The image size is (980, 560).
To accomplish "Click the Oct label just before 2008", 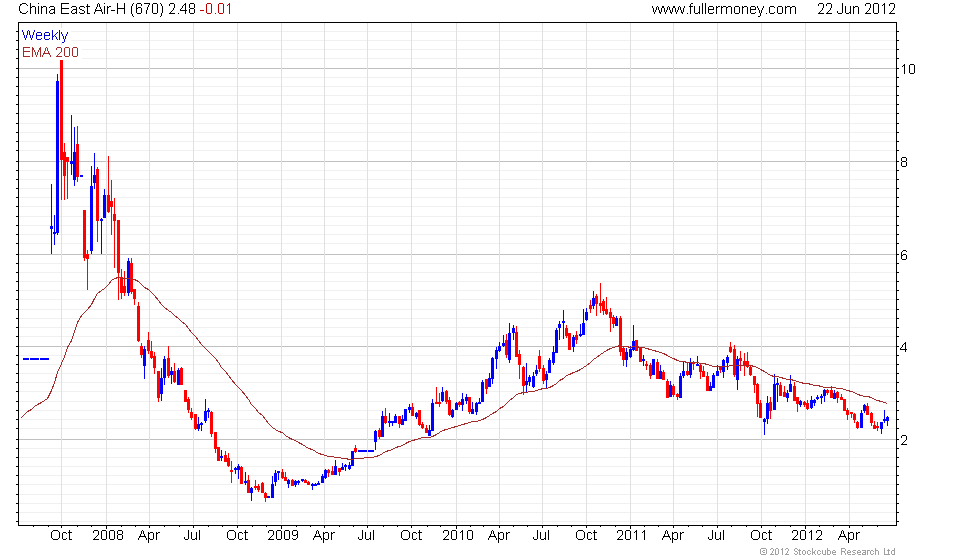I will pos(61,536).
